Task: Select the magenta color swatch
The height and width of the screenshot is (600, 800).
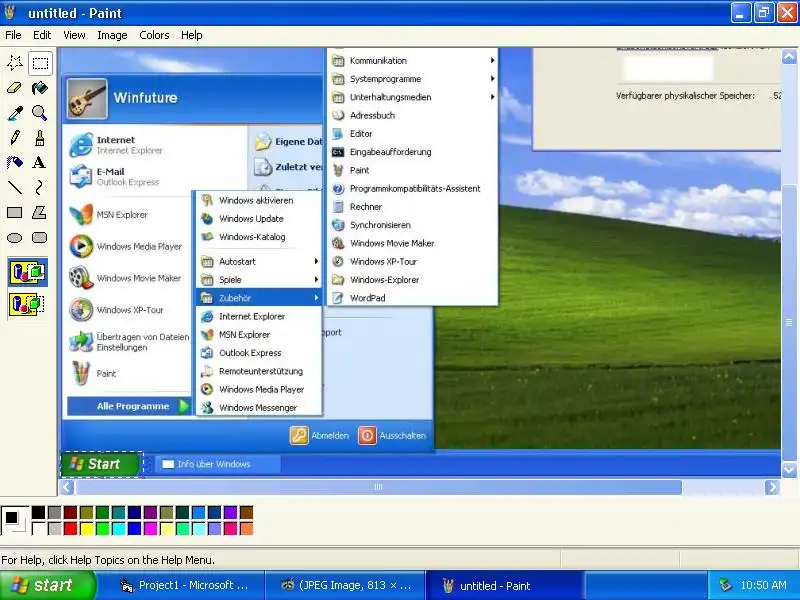Action: coord(151,529)
